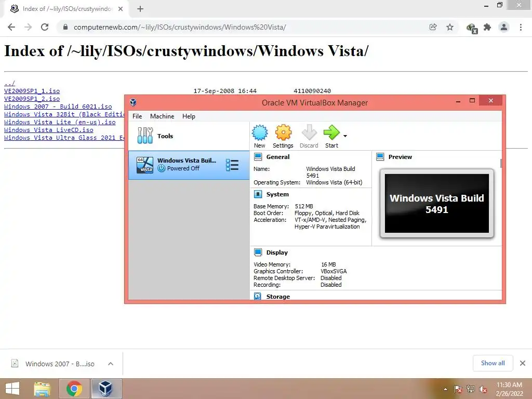
Task: Open VirtualBox Machine menu
Action: (162, 116)
